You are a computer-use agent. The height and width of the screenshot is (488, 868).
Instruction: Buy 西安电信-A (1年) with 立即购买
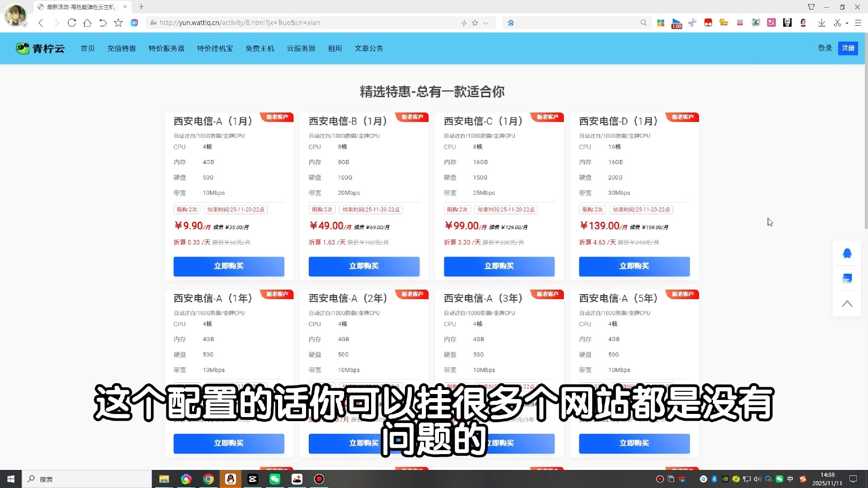(229, 443)
